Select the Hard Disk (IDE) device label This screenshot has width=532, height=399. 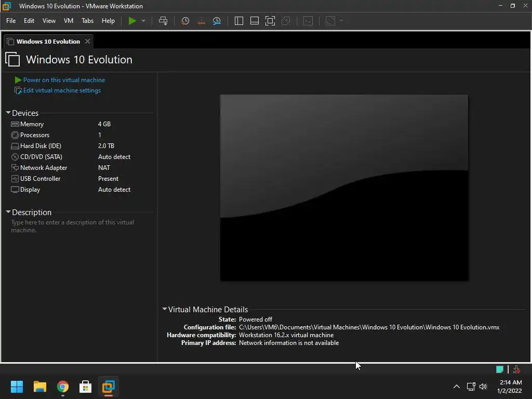[41, 146]
